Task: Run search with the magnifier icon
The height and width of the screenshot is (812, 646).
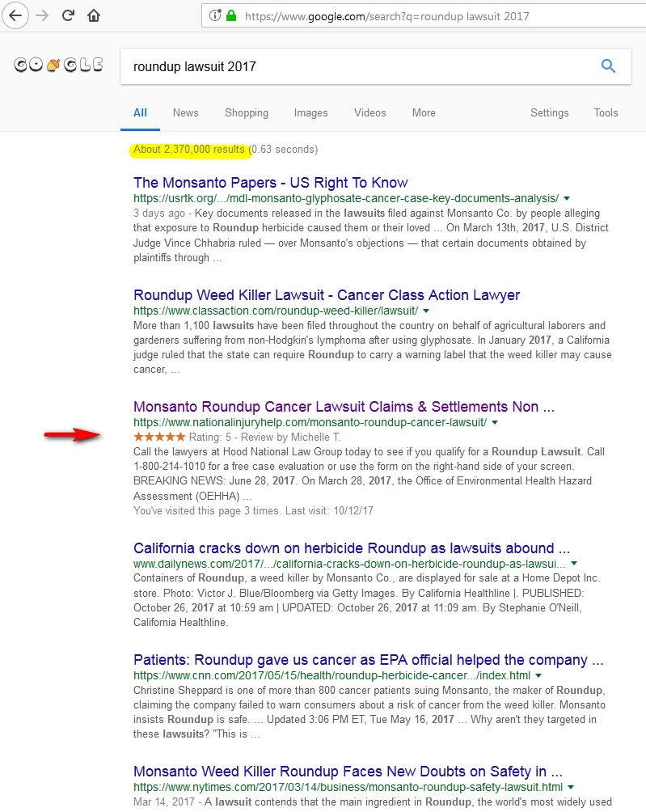Action: tap(608, 66)
